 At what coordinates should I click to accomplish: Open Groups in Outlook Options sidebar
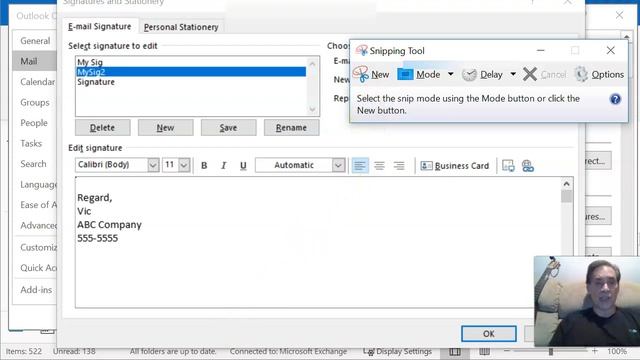click(x=35, y=102)
